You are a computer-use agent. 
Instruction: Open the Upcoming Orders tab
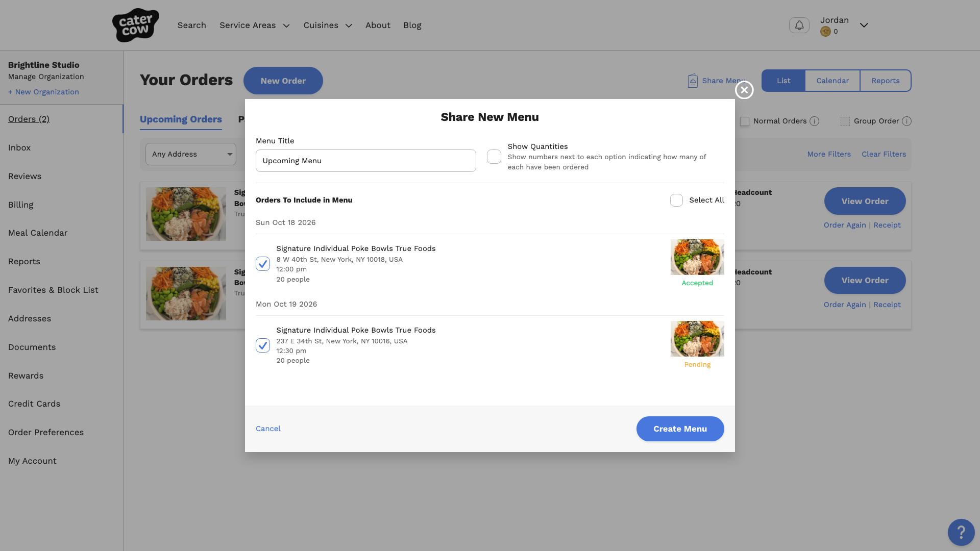coord(181,119)
